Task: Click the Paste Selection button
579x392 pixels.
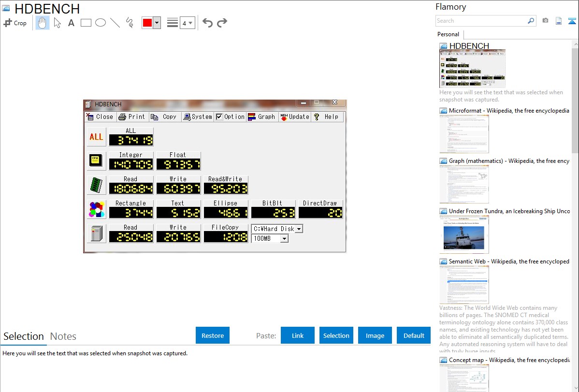Action: (x=336, y=335)
